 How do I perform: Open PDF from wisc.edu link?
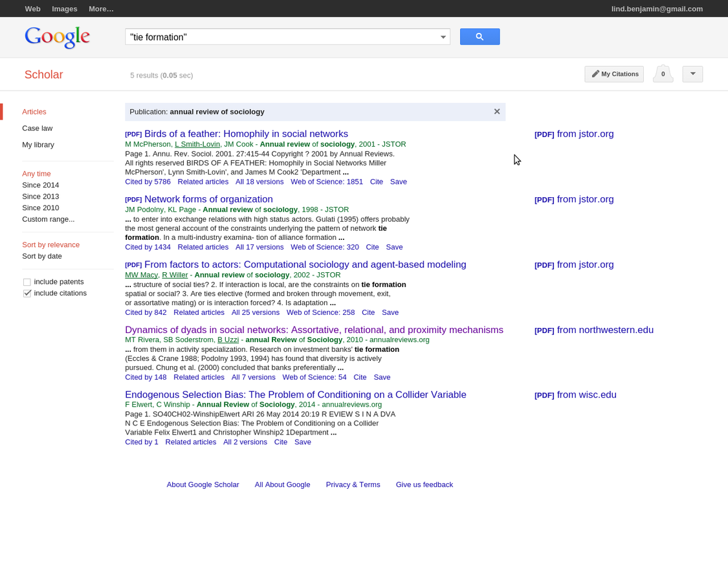(x=575, y=395)
